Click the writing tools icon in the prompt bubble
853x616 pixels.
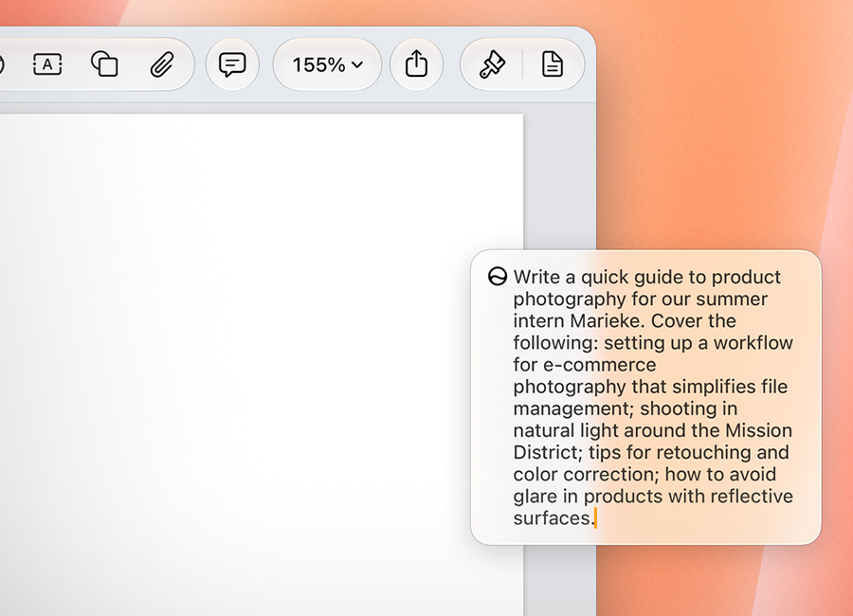point(498,277)
